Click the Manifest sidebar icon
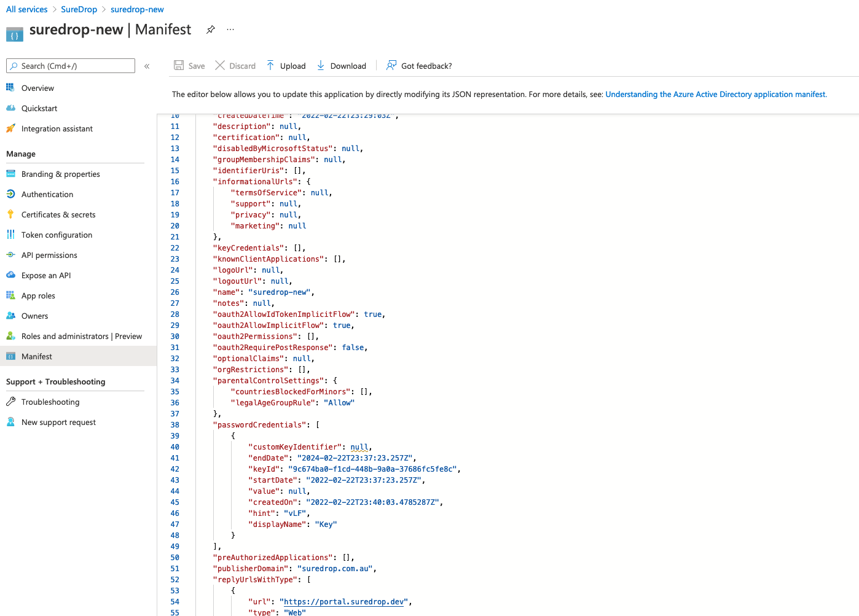This screenshot has height=616, width=859. click(10, 356)
